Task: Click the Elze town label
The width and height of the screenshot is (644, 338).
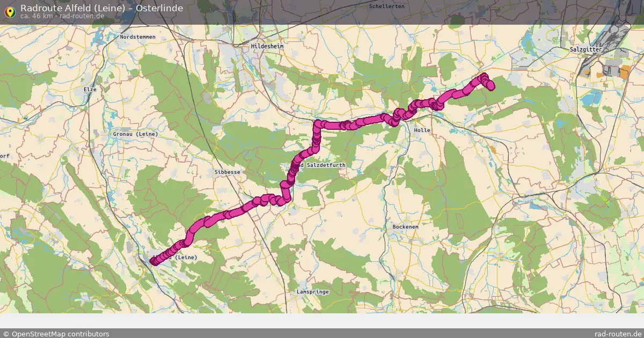Action: pos(90,89)
